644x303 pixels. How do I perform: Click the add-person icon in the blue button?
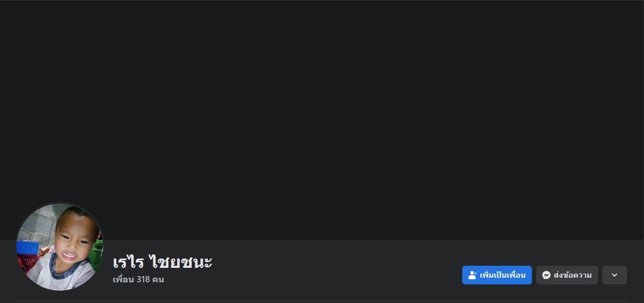[472, 275]
